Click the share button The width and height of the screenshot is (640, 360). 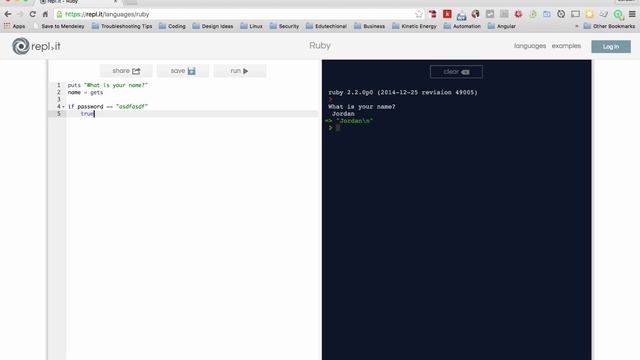point(126,71)
